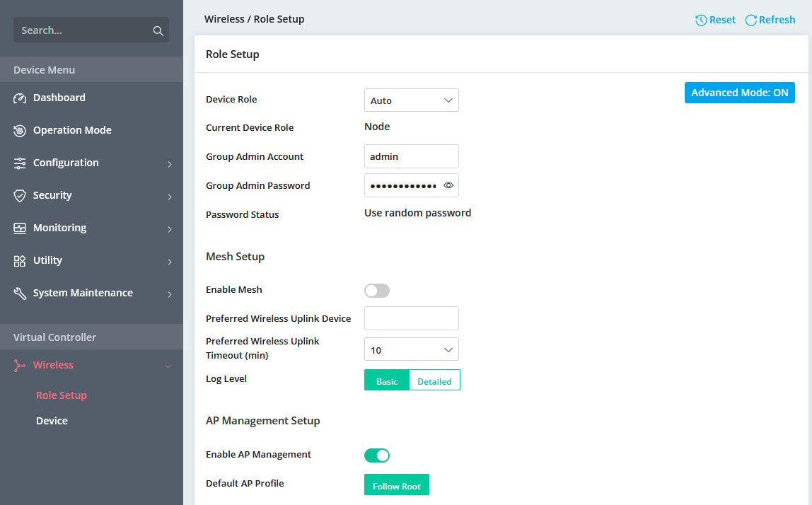Expand the Utility submenu chevron

(x=169, y=262)
